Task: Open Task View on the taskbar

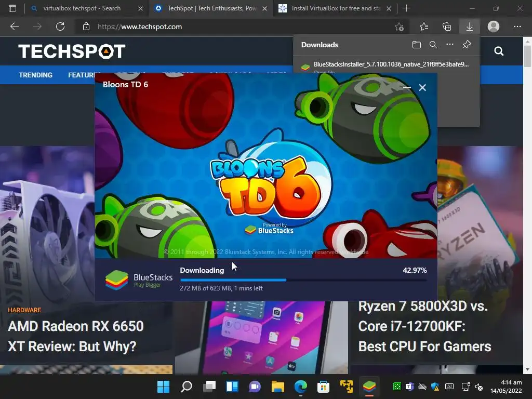Action: pos(209,386)
